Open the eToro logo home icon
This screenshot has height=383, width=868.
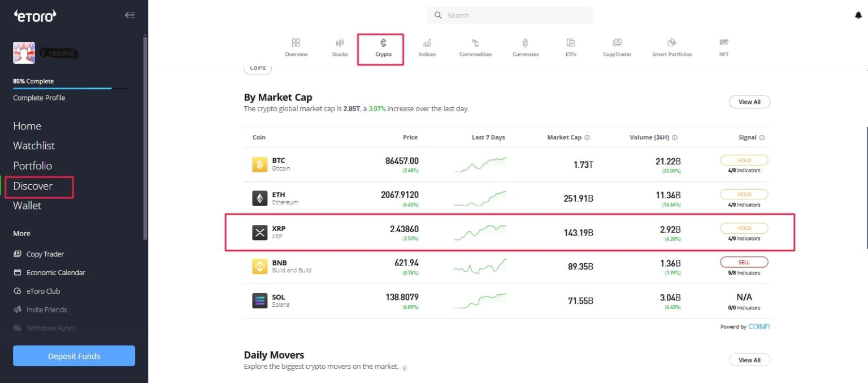point(35,16)
